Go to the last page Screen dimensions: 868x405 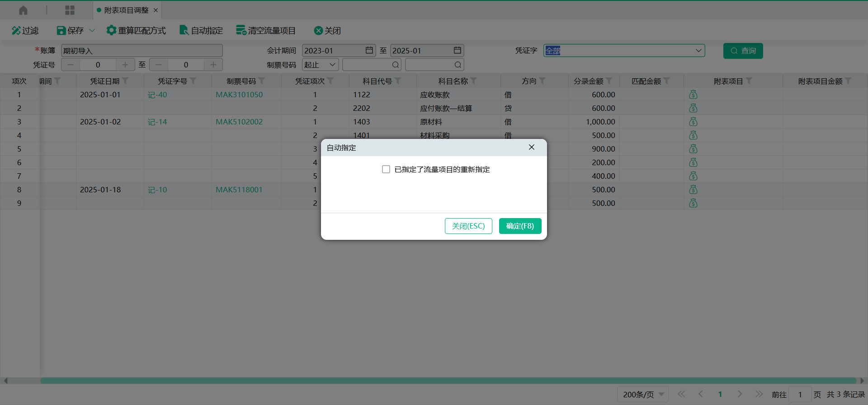[759, 394]
